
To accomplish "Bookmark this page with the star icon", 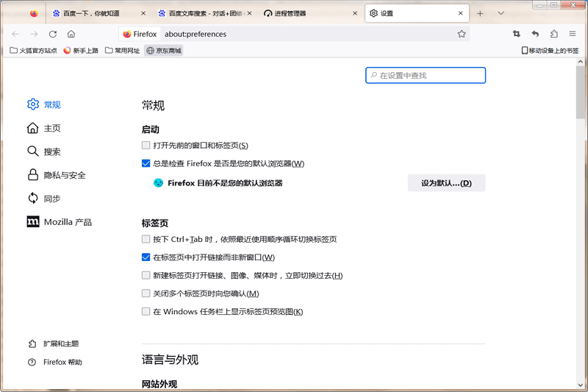I will (x=462, y=34).
